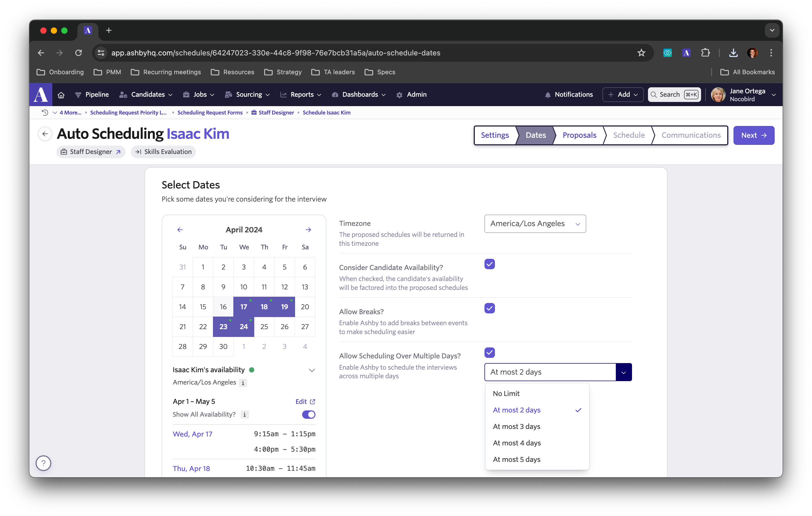This screenshot has height=516, width=812.
Task: Switch to the Proposals tab
Action: [x=579, y=135]
